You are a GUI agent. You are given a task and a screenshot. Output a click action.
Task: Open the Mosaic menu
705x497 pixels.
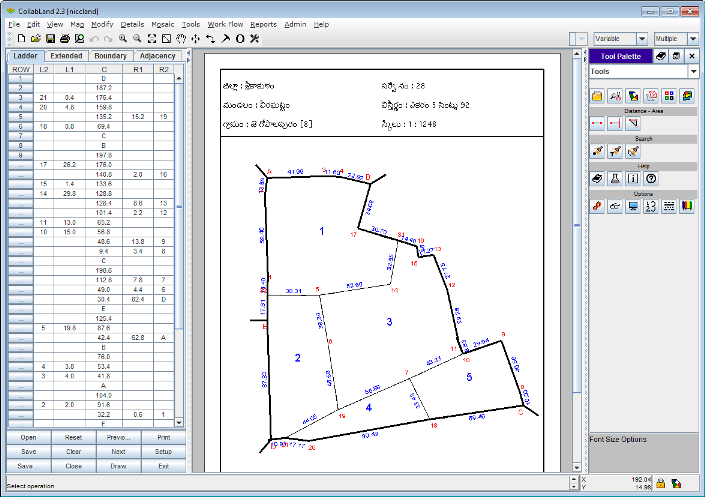(163, 24)
